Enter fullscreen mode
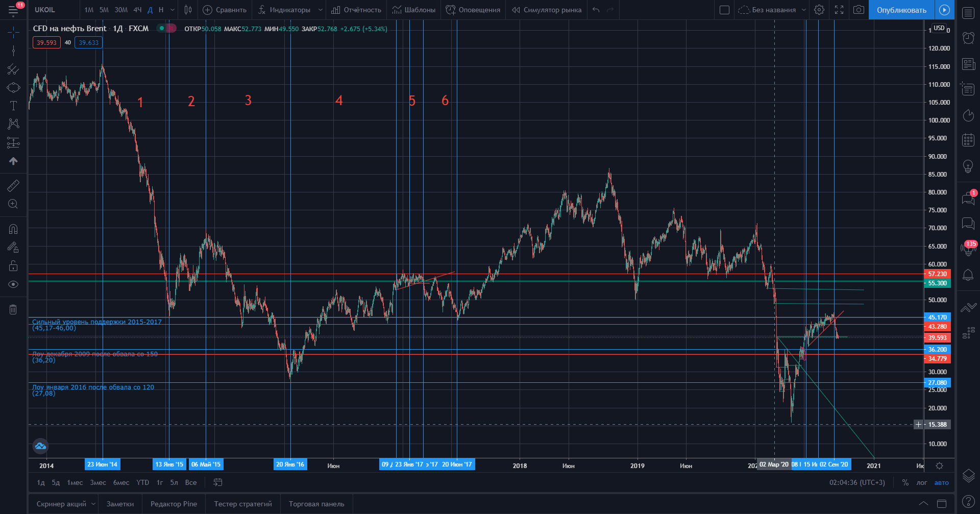The width and height of the screenshot is (980, 514). coord(839,10)
